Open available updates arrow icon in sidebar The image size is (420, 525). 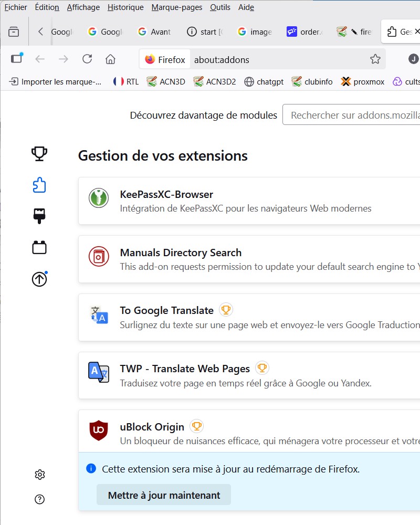click(x=39, y=279)
